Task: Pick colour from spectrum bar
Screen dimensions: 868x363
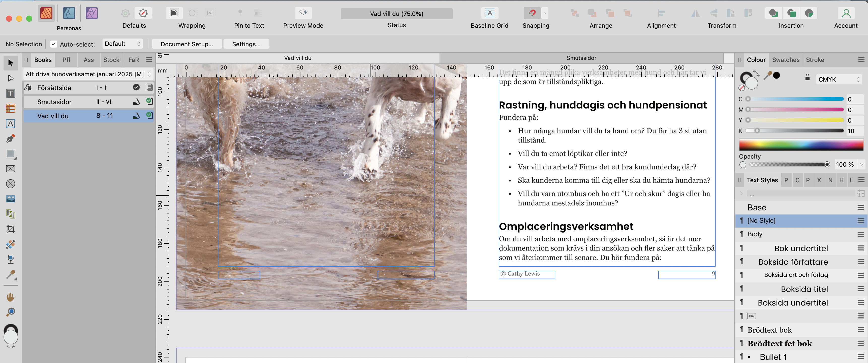Action: click(801, 145)
